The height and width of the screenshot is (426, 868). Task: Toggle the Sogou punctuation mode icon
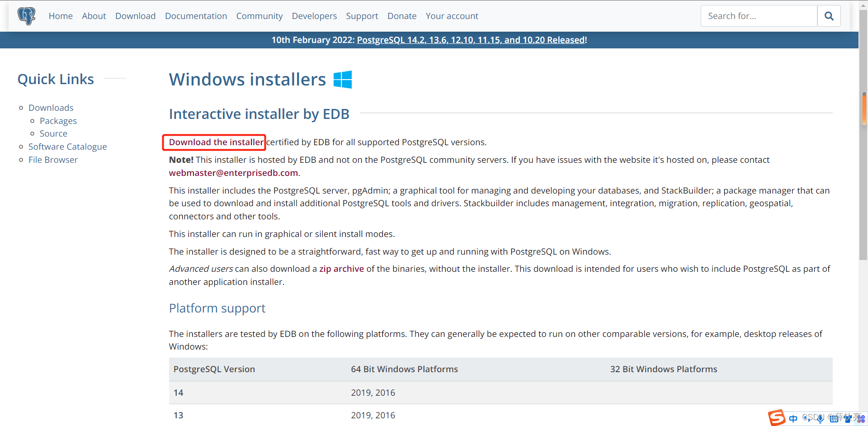807,418
